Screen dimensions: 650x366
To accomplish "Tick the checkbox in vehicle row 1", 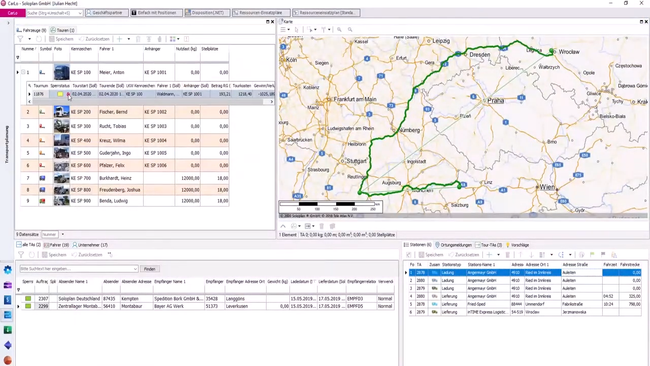I will pos(23,72).
